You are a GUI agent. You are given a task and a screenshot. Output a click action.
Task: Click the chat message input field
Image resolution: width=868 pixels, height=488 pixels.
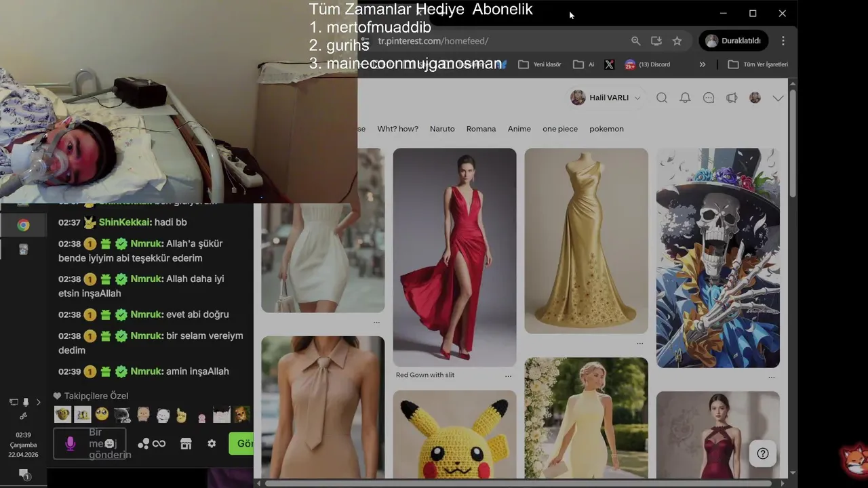(x=90, y=444)
